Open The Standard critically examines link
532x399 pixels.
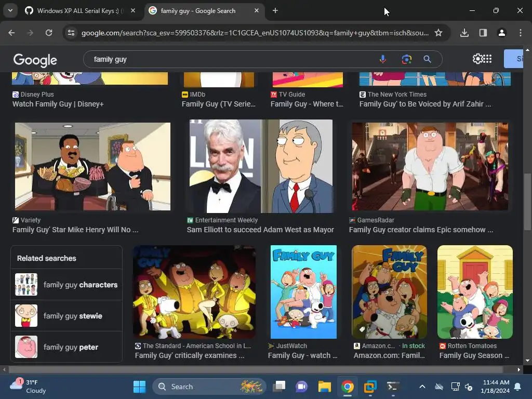pyautogui.click(x=189, y=355)
